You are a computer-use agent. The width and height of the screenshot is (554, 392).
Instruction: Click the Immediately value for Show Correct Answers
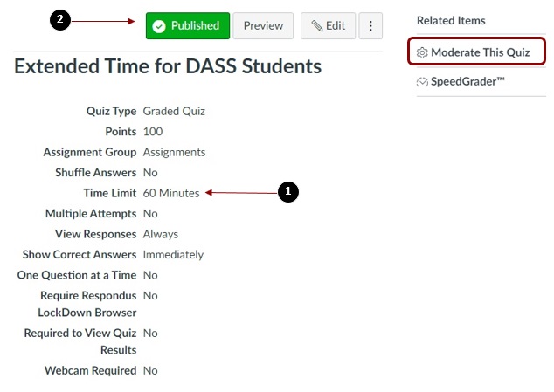coord(173,255)
